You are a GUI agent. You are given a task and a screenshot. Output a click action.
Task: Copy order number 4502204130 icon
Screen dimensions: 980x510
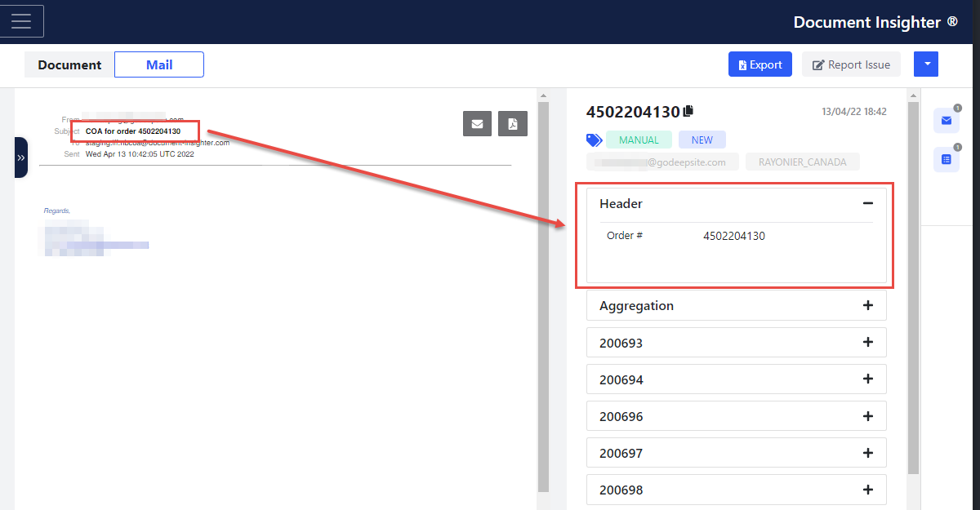click(688, 111)
